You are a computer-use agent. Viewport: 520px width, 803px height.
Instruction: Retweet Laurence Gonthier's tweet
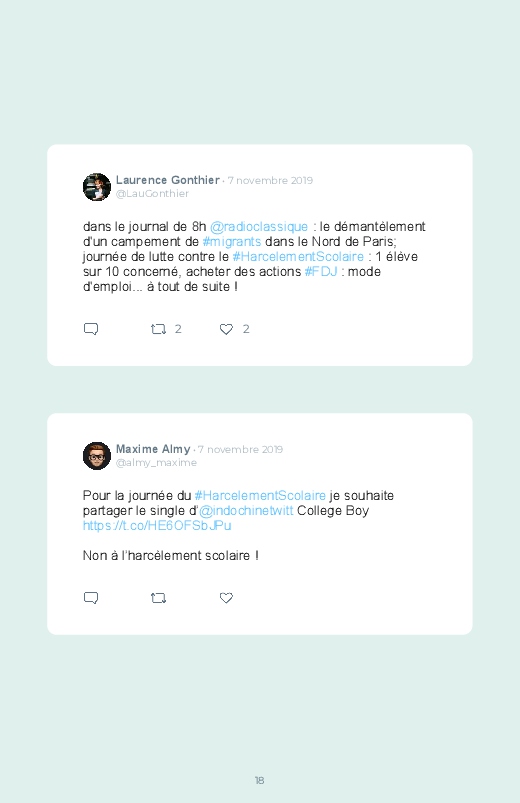click(158, 329)
